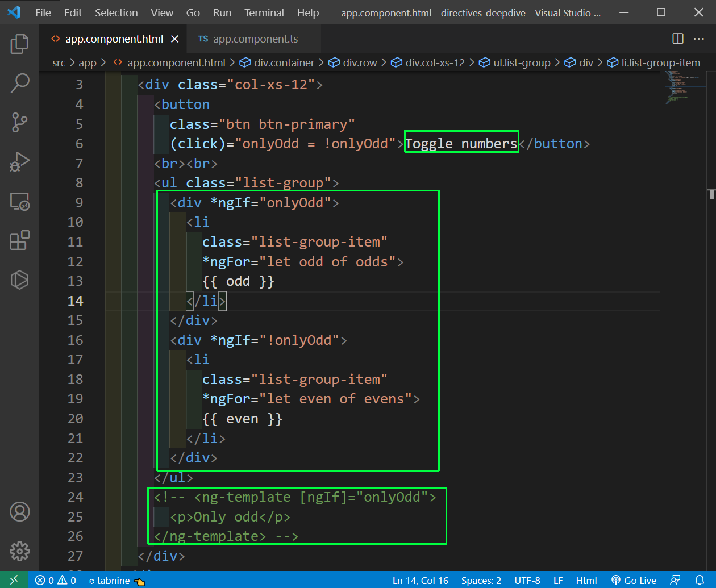The height and width of the screenshot is (588, 716).
Task: Open the feedback icon in status bar
Action: click(676, 580)
